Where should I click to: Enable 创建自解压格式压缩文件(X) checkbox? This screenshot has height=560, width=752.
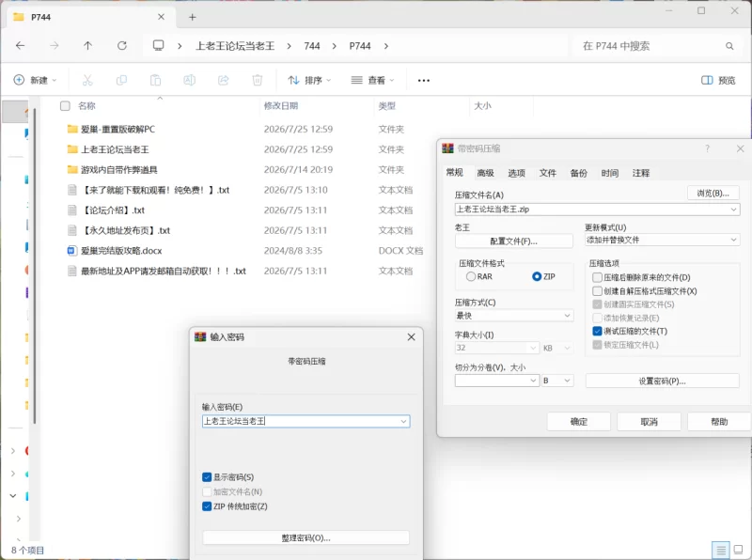[597, 291]
